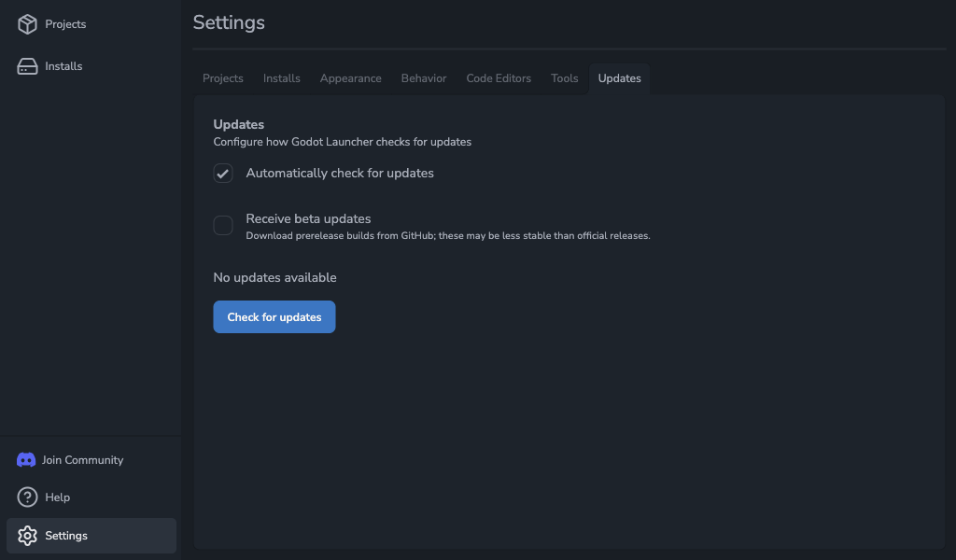This screenshot has width=956, height=560.
Task: Click the Installs drive icon in sidebar
Action: click(x=27, y=66)
